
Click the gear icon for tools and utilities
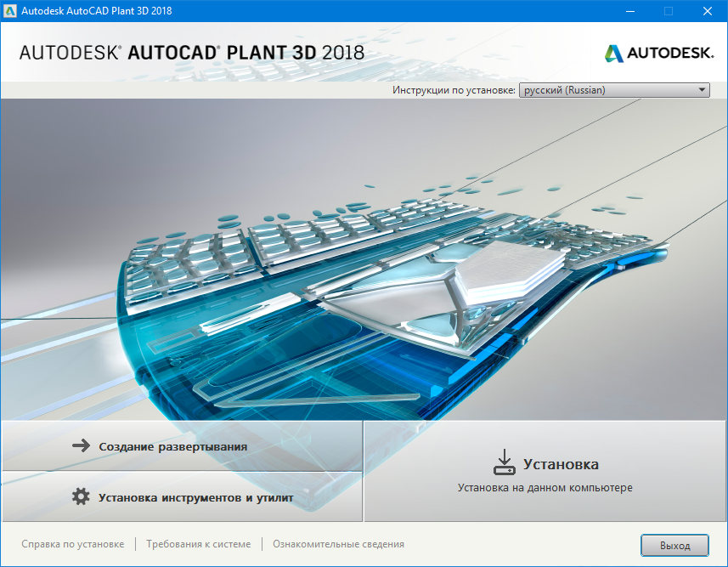81,496
